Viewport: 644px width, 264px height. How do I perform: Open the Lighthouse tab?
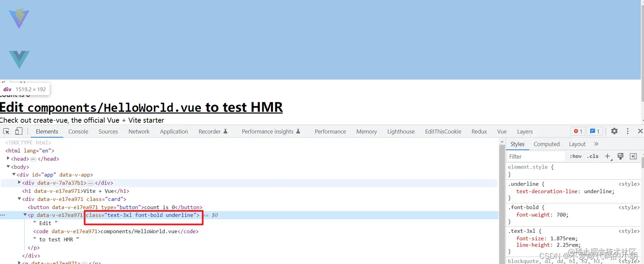coord(401,131)
